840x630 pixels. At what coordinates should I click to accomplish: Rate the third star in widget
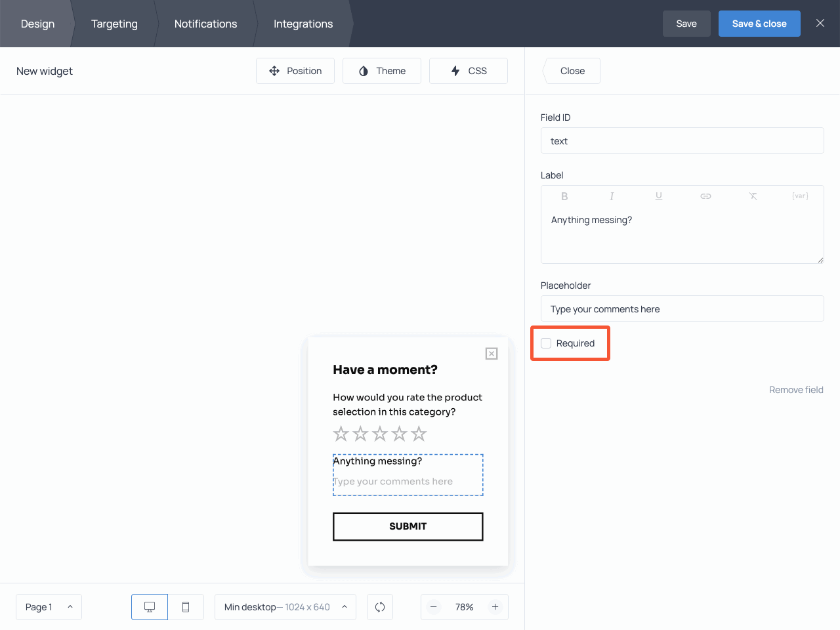pos(380,434)
